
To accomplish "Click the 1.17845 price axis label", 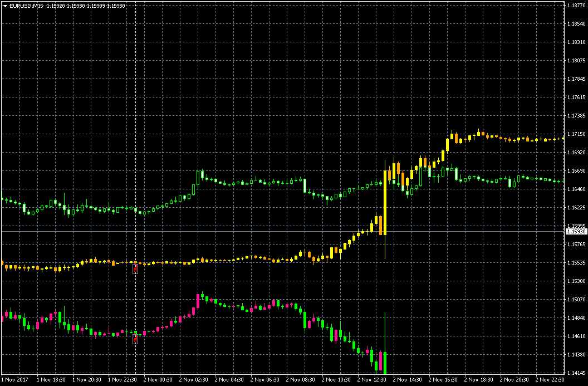I will (576, 79).
